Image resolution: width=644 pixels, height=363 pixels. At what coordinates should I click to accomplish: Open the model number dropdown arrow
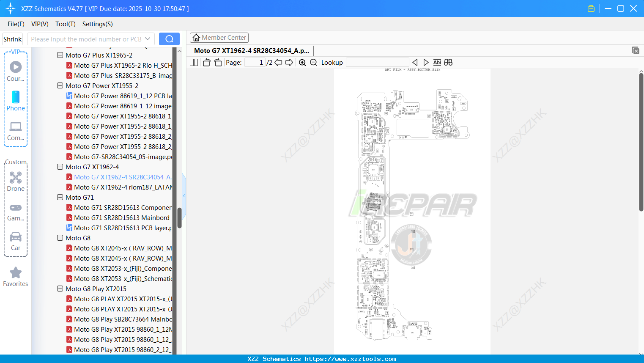click(x=148, y=39)
